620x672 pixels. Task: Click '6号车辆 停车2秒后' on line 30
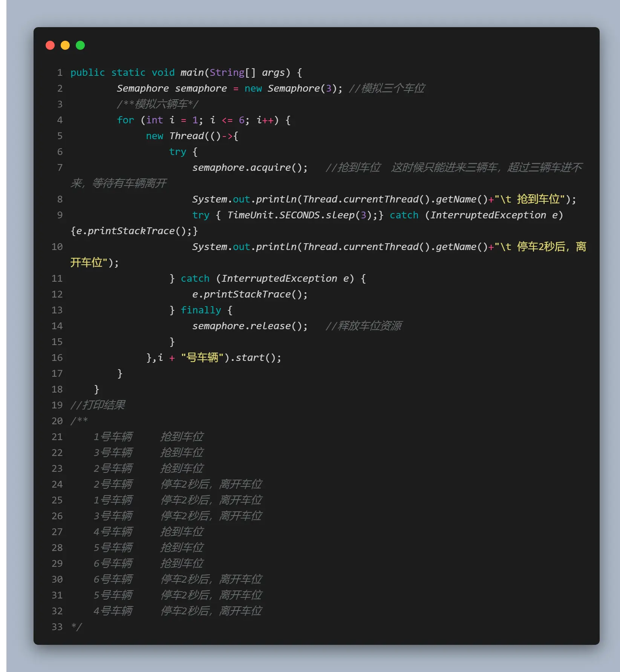coord(152,579)
